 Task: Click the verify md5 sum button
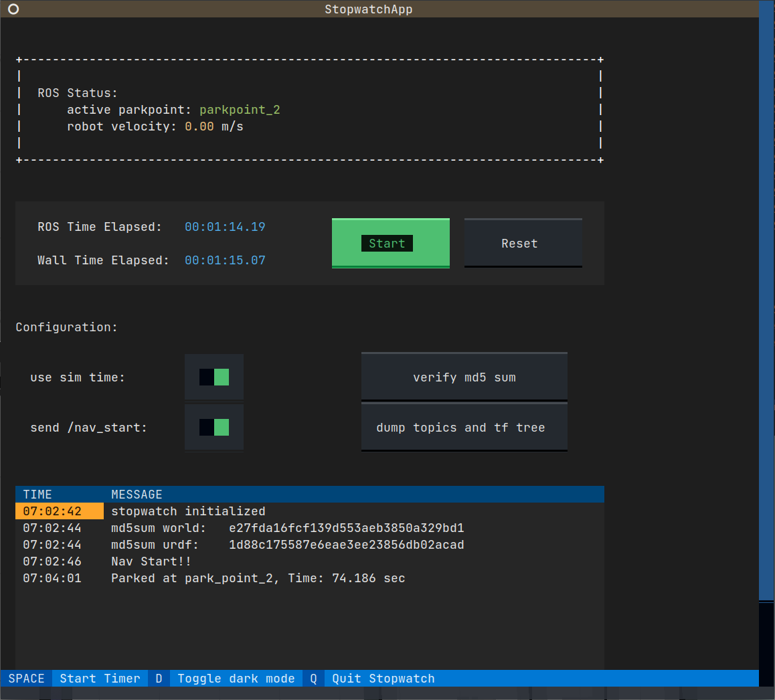pyautogui.click(x=464, y=377)
